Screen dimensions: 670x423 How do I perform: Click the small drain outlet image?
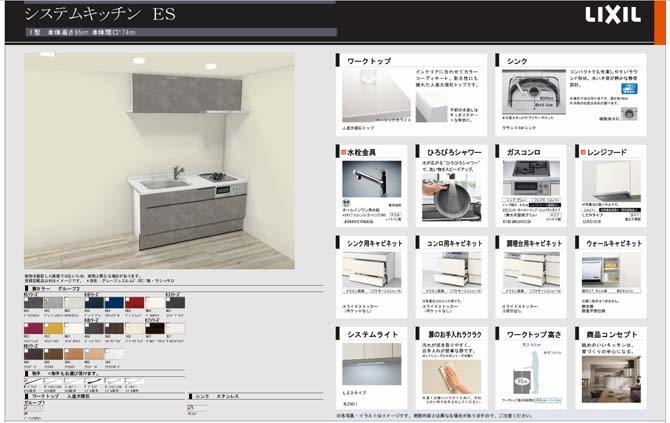coord(629,114)
